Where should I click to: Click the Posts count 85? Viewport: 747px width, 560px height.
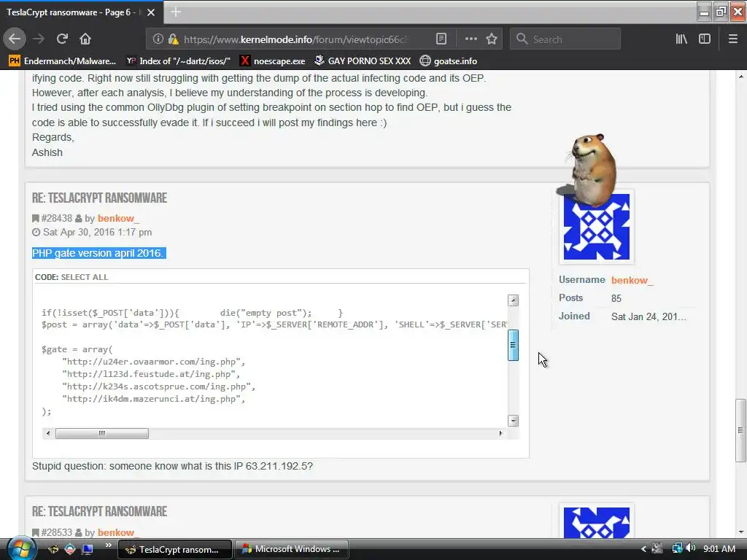[x=616, y=298]
